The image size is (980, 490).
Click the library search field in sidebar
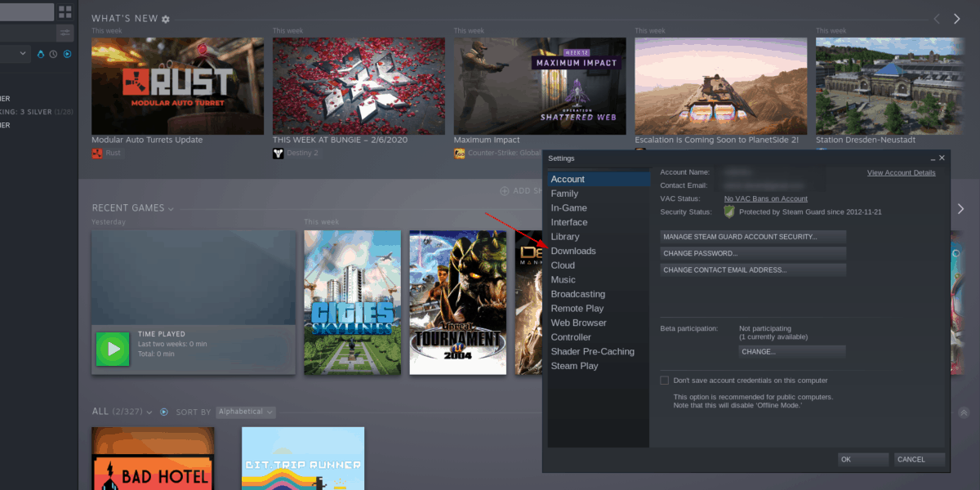26,33
